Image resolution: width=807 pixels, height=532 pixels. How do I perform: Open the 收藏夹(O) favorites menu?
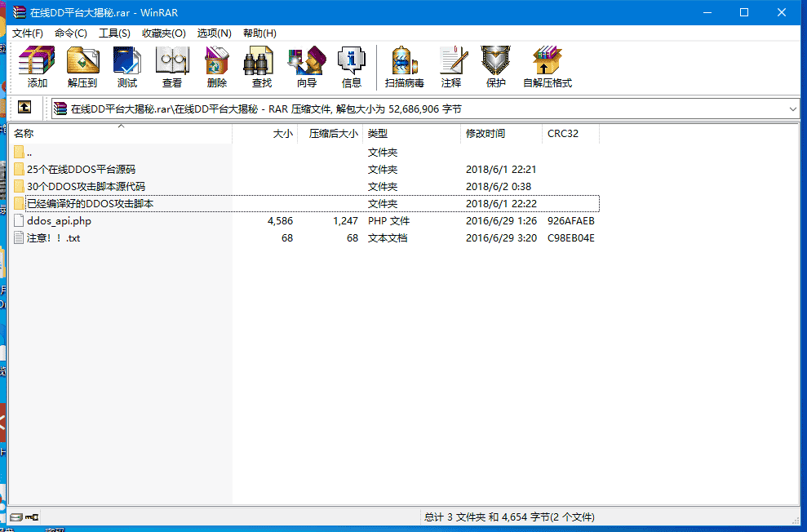pyautogui.click(x=163, y=33)
